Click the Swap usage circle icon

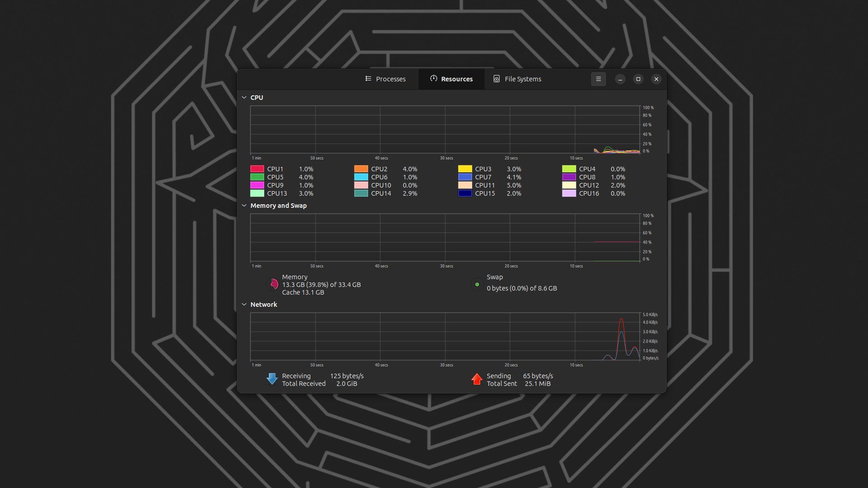click(x=478, y=284)
